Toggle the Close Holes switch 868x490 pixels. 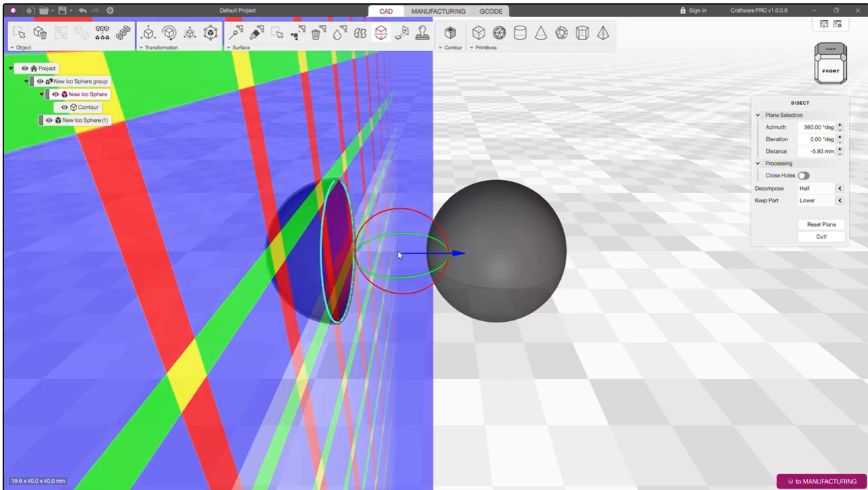[x=803, y=175]
